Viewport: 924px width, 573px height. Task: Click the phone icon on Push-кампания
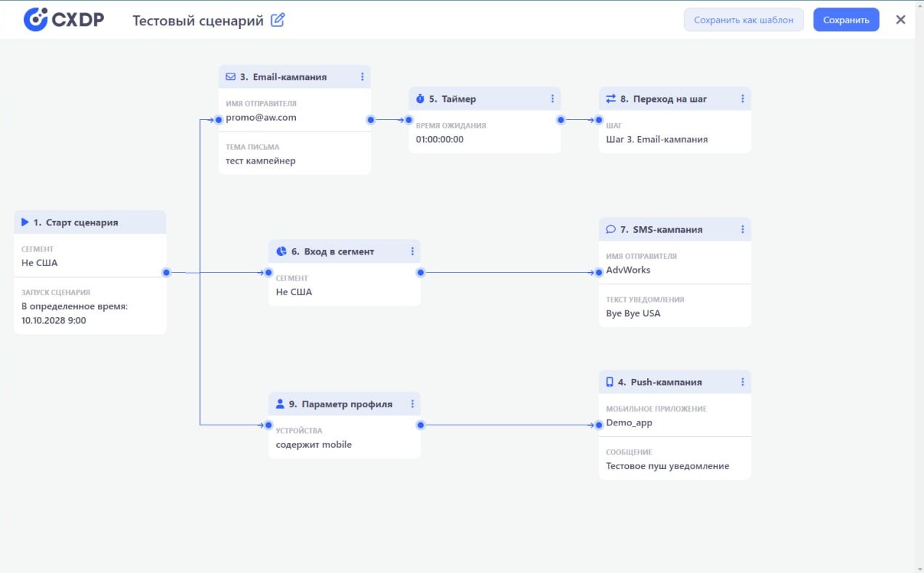610,382
